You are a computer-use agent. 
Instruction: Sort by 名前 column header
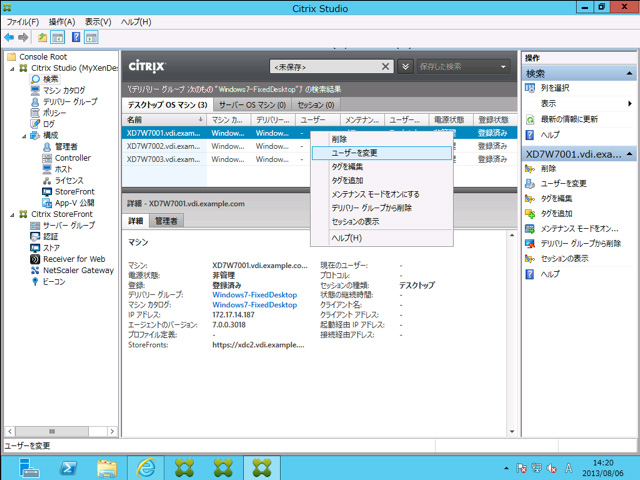pos(164,120)
